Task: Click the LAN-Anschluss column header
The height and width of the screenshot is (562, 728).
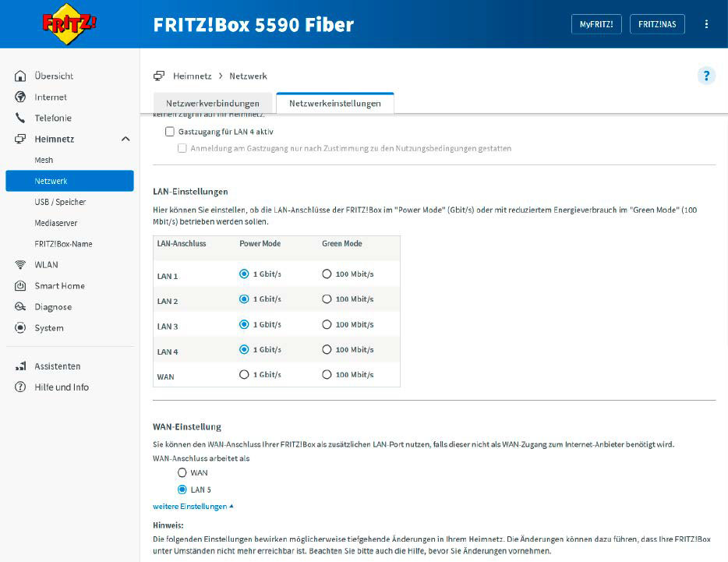Action: pyautogui.click(x=182, y=243)
